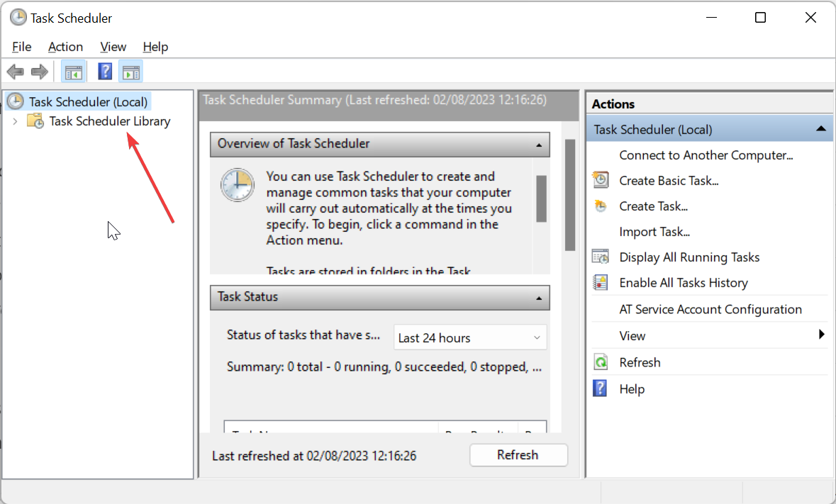Select Task Scheduler (Local) tree item

point(88,102)
